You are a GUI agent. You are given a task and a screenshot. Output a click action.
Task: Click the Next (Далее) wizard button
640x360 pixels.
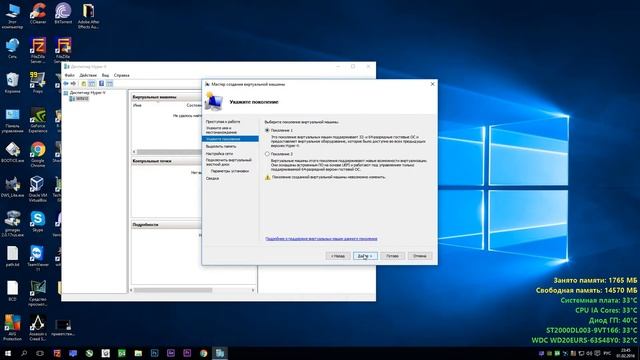point(365,256)
